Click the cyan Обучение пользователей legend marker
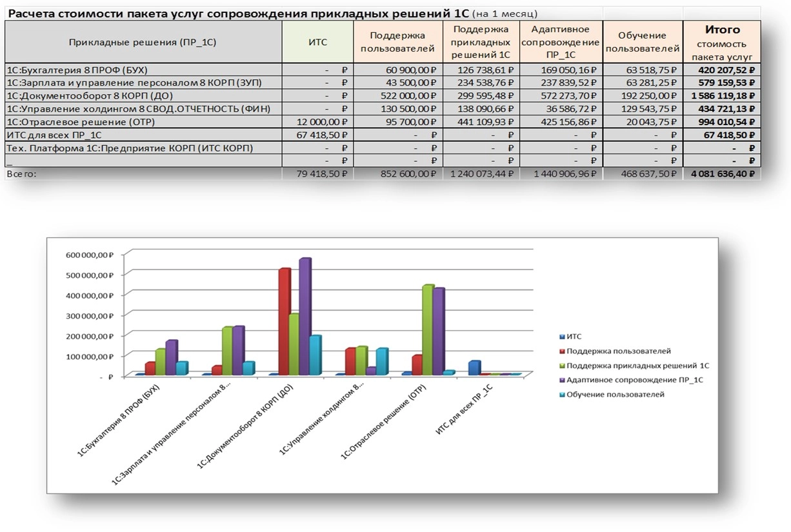The height and width of the screenshot is (532, 791). click(x=561, y=394)
